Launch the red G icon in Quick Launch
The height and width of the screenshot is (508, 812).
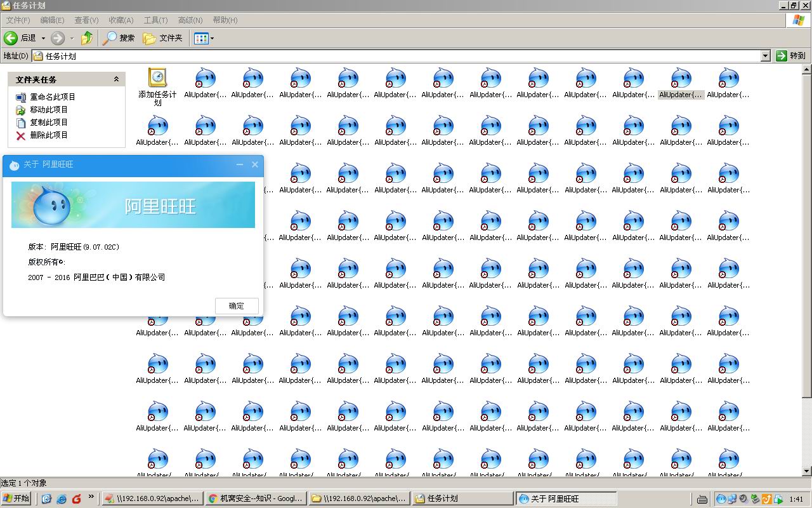pyautogui.click(x=77, y=498)
